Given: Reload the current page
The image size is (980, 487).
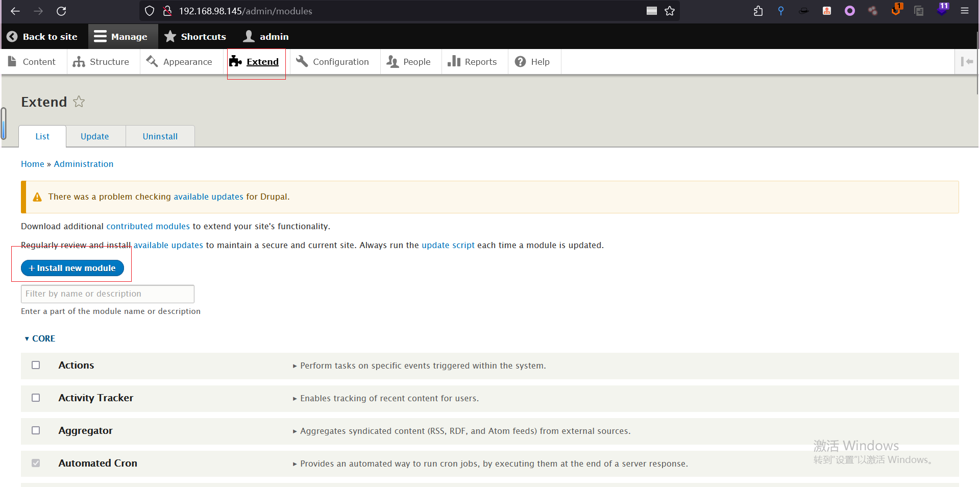Looking at the screenshot, I should coord(61,11).
